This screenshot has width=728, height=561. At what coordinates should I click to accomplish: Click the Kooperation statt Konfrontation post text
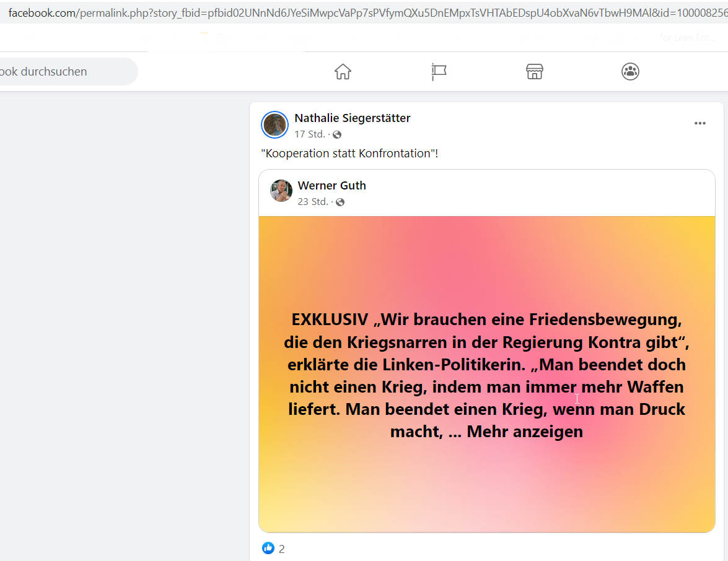point(349,154)
